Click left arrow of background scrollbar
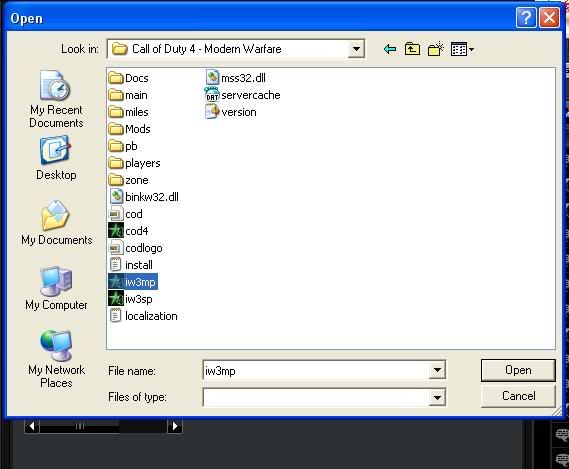The height and width of the screenshot is (469, 569). (x=32, y=426)
